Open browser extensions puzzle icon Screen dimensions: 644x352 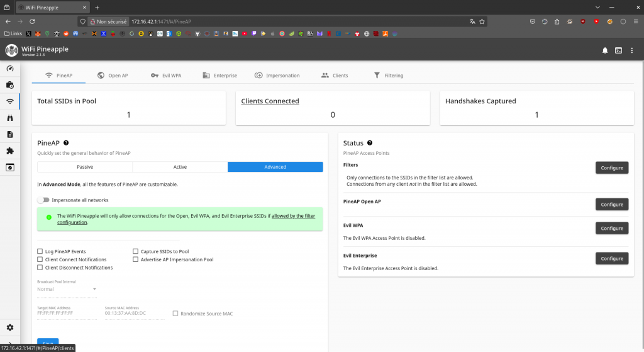tap(557, 21)
